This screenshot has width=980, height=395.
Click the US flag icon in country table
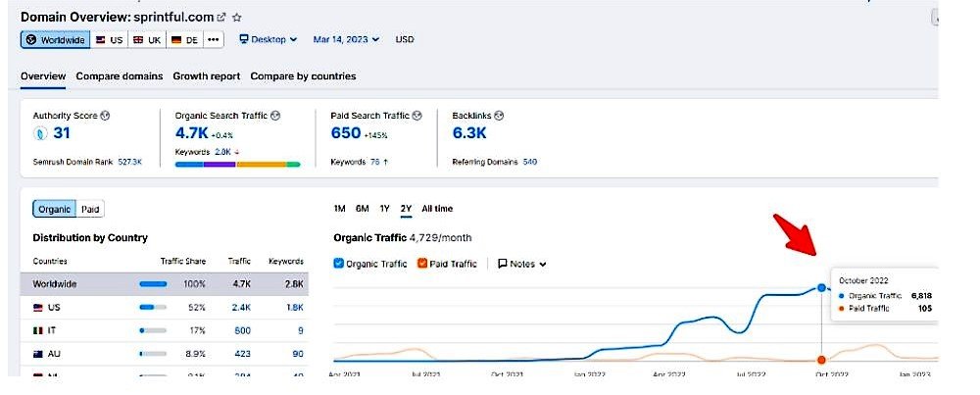tap(38, 308)
